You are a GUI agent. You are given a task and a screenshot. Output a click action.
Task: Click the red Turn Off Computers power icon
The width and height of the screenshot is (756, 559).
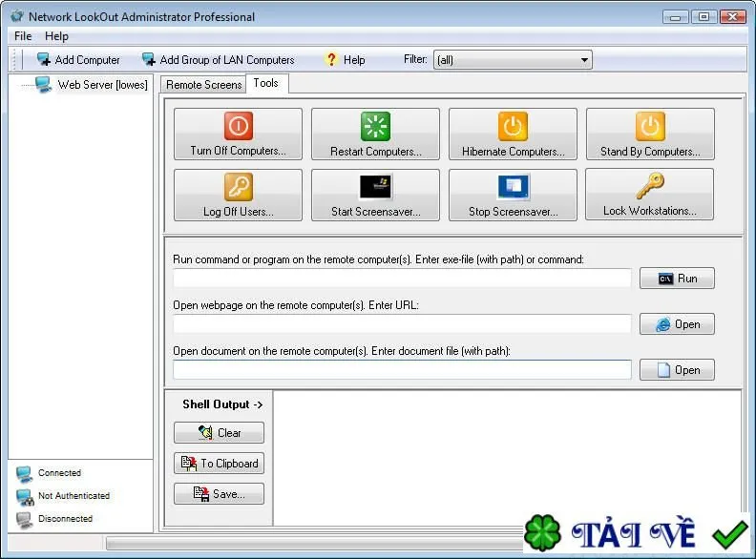(x=239, y=126)
